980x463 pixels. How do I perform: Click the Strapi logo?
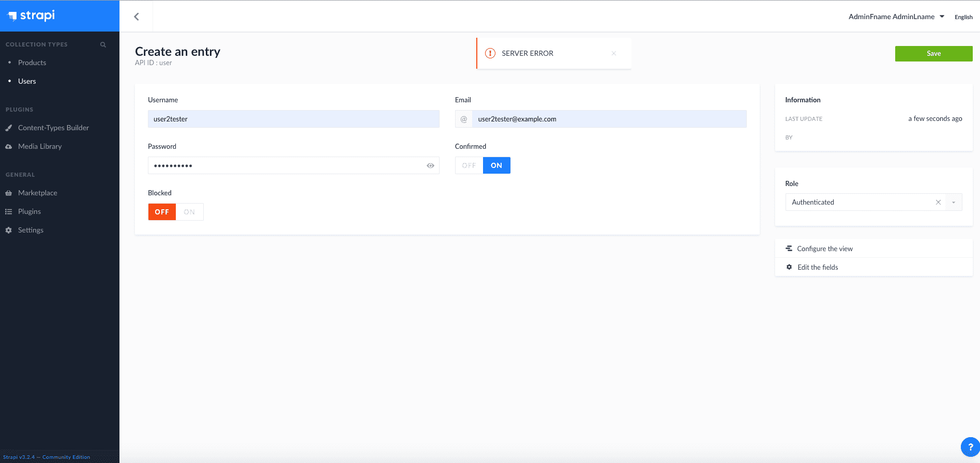[x=32, y=16]
